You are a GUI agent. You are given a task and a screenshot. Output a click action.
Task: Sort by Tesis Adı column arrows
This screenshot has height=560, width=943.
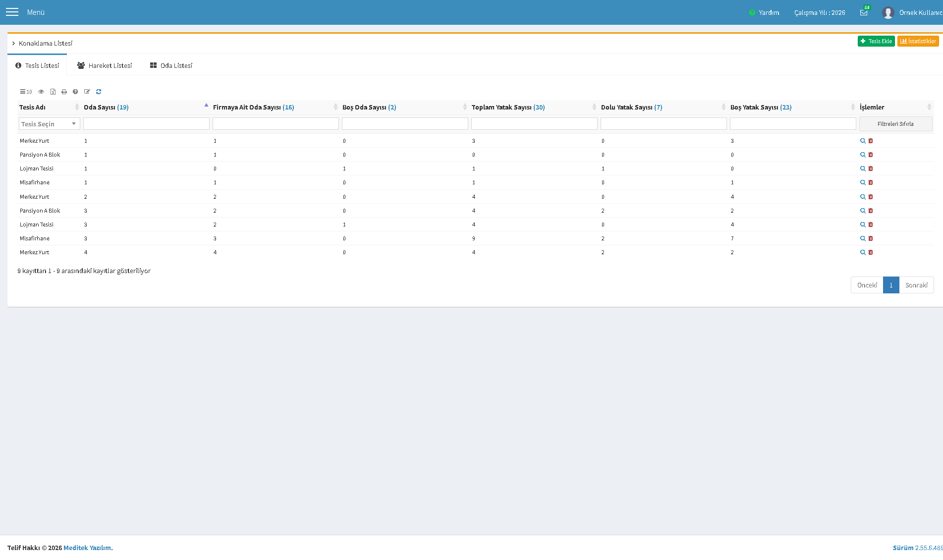pos(77,107)
